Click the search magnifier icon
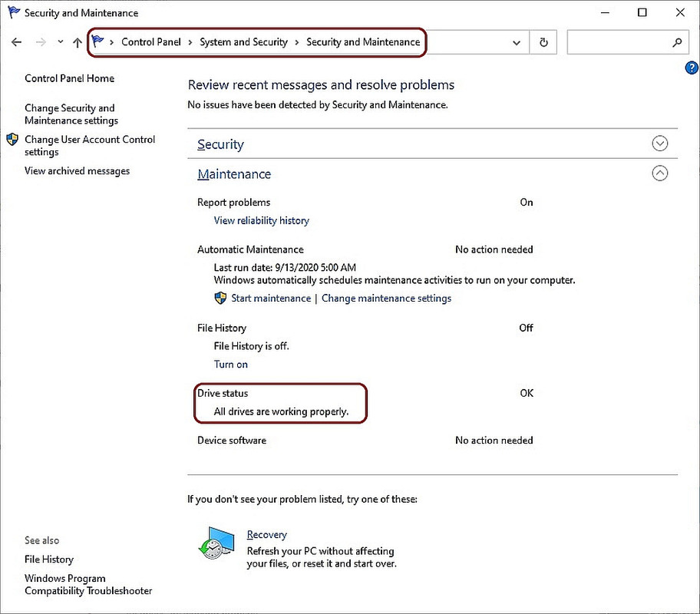Screen dimensions: 700x614 [x=677, y=42]
